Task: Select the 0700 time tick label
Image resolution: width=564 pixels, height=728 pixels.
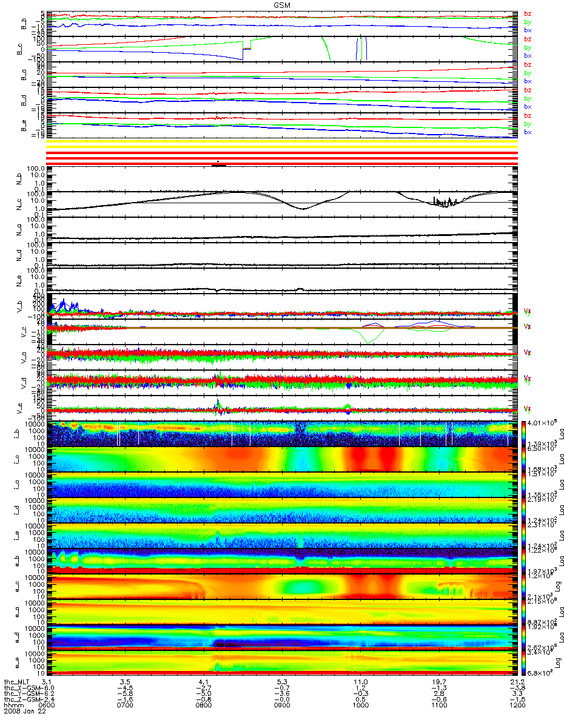Action: (x=126, y=705)
